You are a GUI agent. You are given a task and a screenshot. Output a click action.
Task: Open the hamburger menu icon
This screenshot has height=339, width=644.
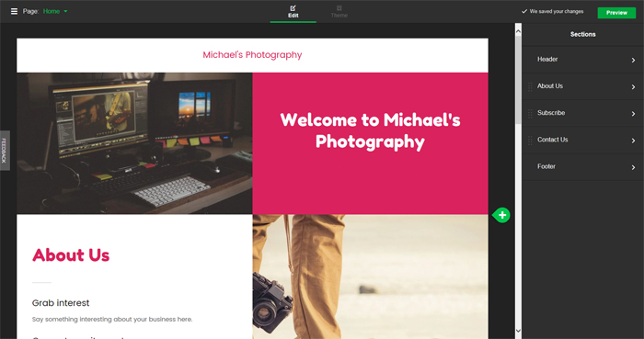[x=14, y=11]
